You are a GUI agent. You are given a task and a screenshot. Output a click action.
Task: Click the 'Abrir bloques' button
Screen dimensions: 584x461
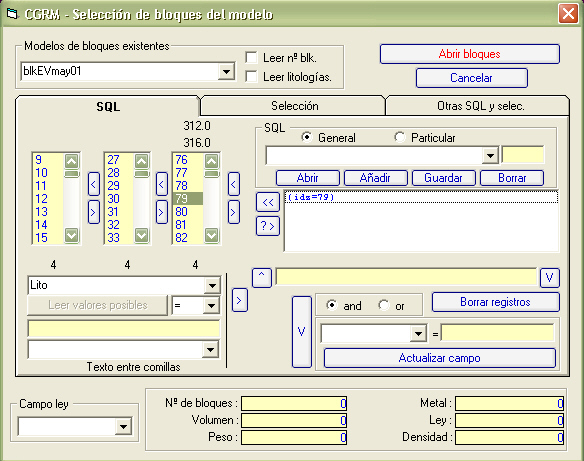pos(470,54)
